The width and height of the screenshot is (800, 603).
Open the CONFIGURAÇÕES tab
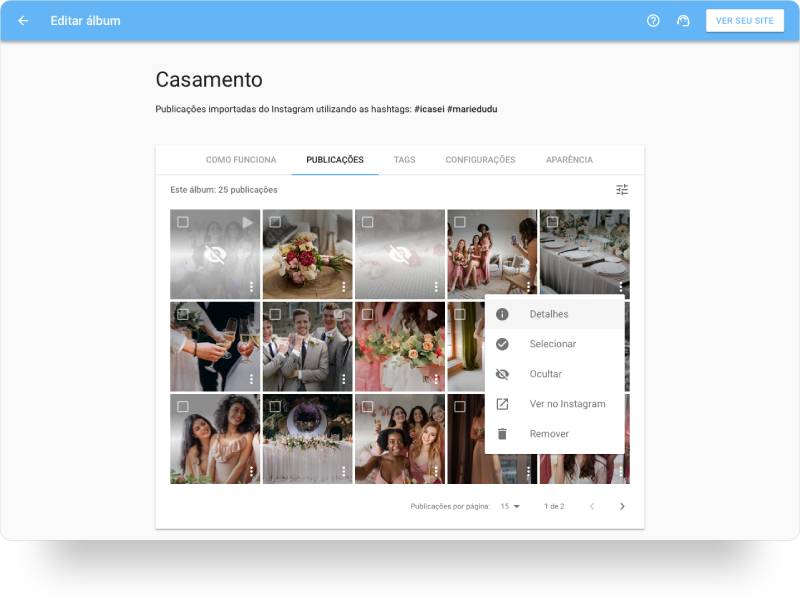[x=482, y=159]
